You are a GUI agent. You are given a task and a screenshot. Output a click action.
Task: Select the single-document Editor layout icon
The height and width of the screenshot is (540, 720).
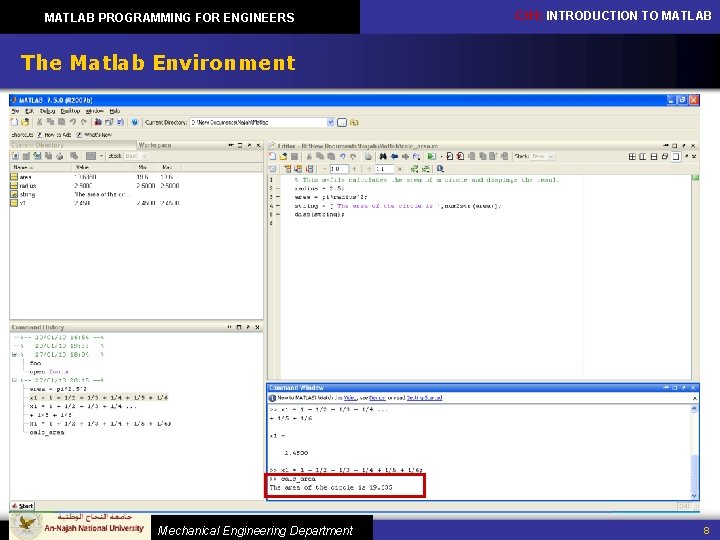(675, 157)
